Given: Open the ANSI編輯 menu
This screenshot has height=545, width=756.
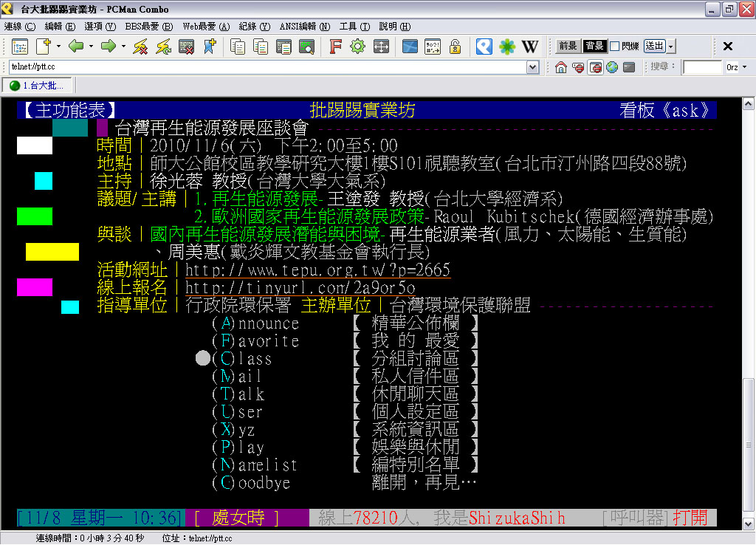Looking at the screenshot, I should pyautogui.click(x=305, y=27).
